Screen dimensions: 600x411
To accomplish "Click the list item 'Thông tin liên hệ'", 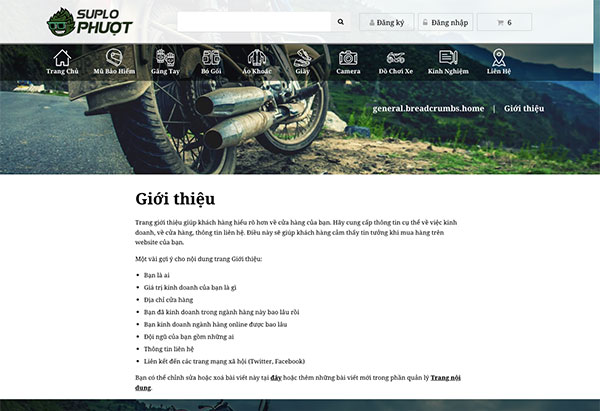I will click(x=169, y=349).
